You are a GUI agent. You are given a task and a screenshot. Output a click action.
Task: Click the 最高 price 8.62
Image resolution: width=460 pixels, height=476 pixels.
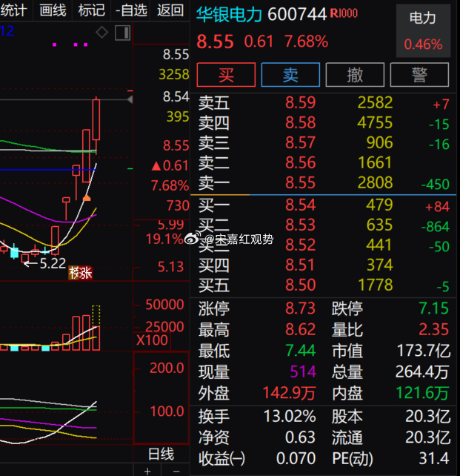[x=301, y=329]
